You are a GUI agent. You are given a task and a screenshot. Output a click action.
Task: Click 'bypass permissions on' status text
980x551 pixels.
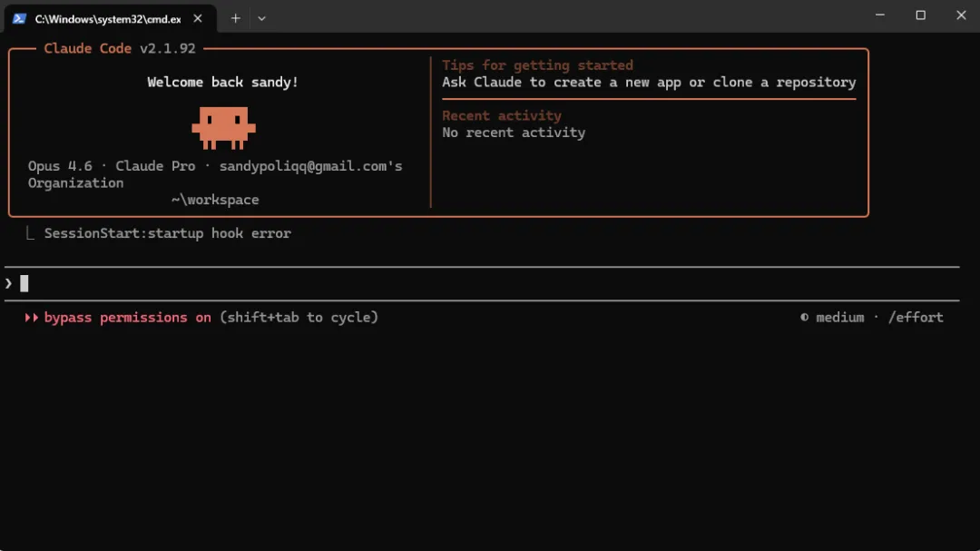(x=128, y=318)
